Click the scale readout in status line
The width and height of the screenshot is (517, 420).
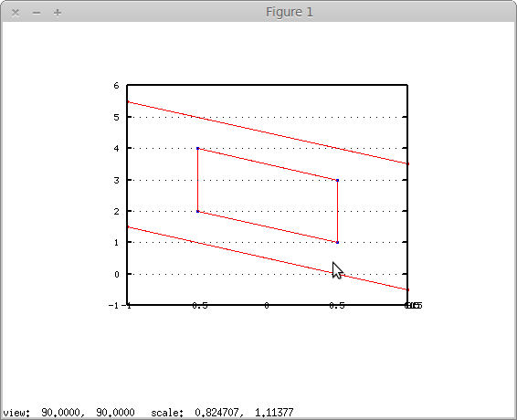pos(222,413)
